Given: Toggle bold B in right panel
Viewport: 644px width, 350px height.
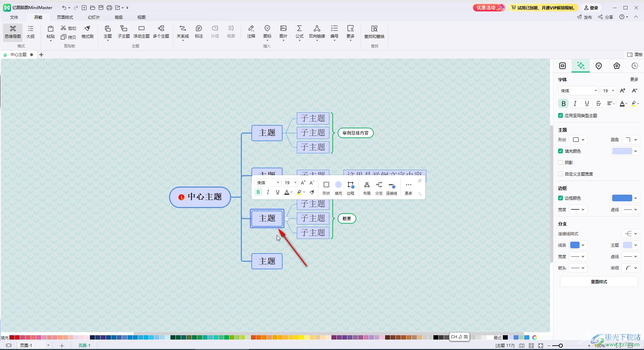Looking at the screenshot, I should [563, 103].
